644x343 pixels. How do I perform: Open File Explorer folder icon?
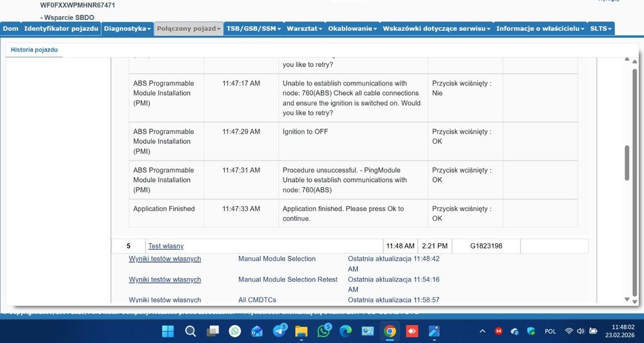pyautogui.click(x=301, y=331)
